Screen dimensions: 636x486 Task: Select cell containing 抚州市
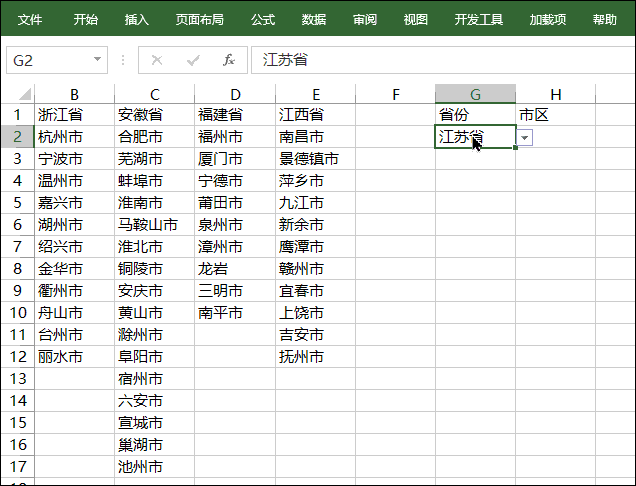(316, 357)
